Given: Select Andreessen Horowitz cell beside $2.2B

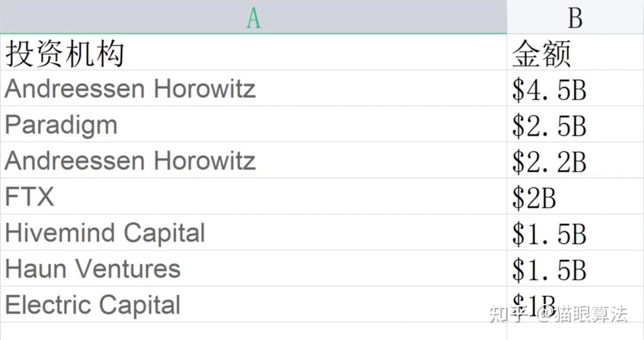Looking at the screenshot, I should [253, 160].
